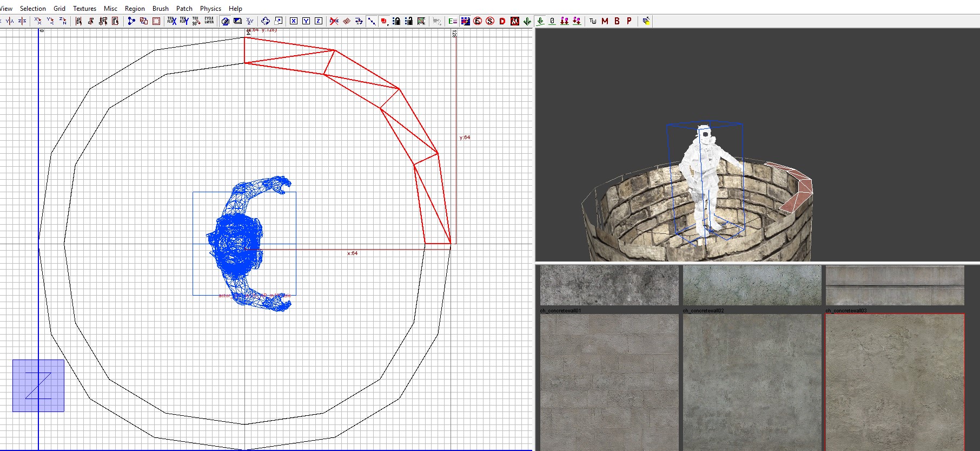The image size is (980, 451).
Task: Click the X-axis rotate icon
Action: [x=38, y=21]
